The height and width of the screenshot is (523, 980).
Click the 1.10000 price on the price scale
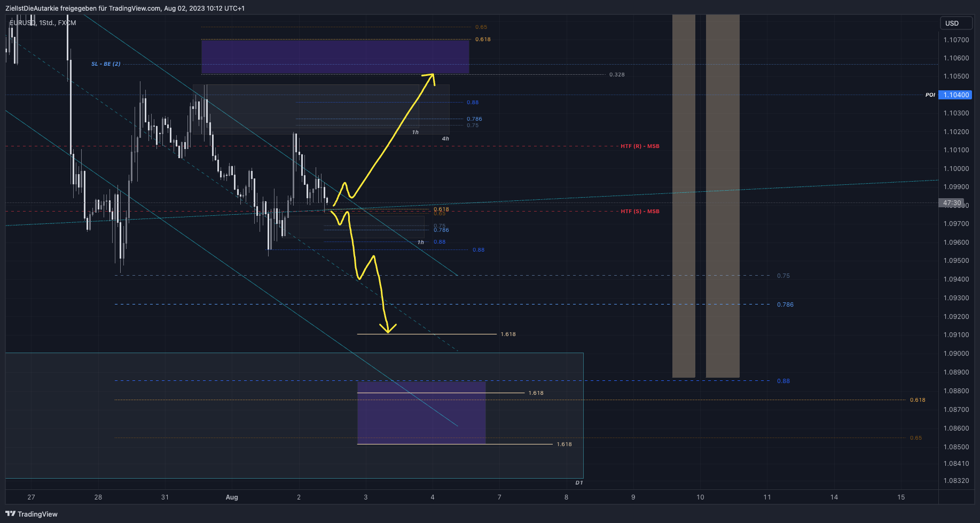click(x=956, y=169)
